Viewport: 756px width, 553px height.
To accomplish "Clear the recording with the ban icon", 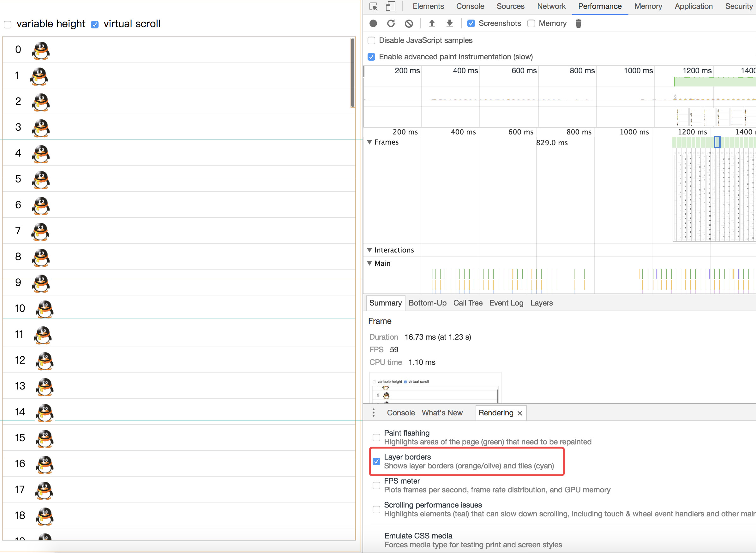I will pyautogui.click(x=408, y=23).
